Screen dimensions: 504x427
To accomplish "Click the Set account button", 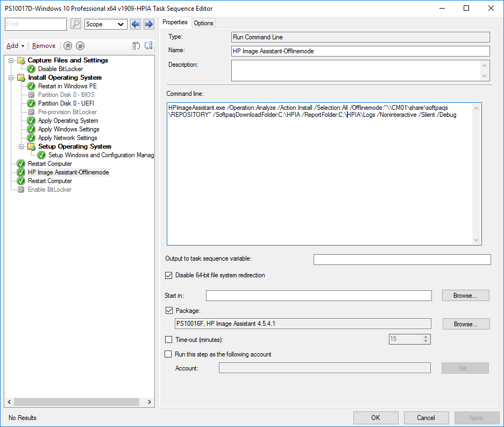I will [465, 368].
